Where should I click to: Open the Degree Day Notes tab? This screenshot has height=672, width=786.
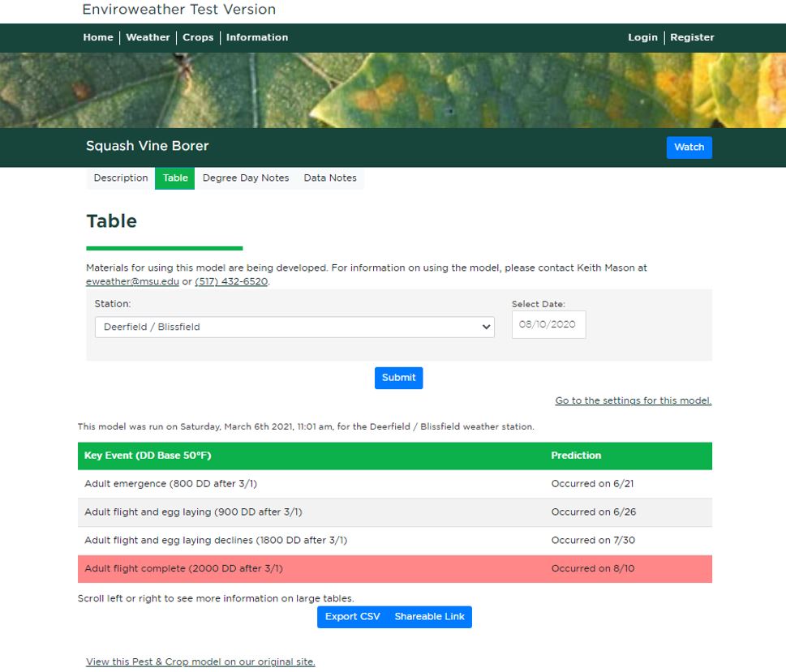point(246,178)
